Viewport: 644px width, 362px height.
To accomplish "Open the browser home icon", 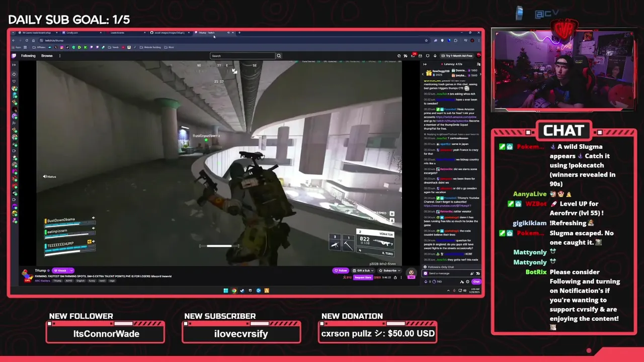I will pyautogui.click(x=33, y=40).
